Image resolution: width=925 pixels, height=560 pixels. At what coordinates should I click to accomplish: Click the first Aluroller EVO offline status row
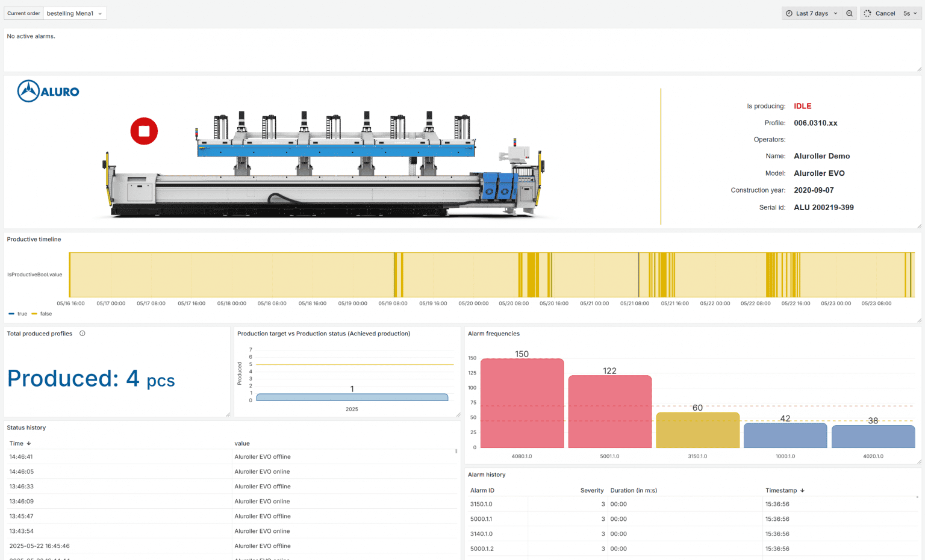(262, 456)
